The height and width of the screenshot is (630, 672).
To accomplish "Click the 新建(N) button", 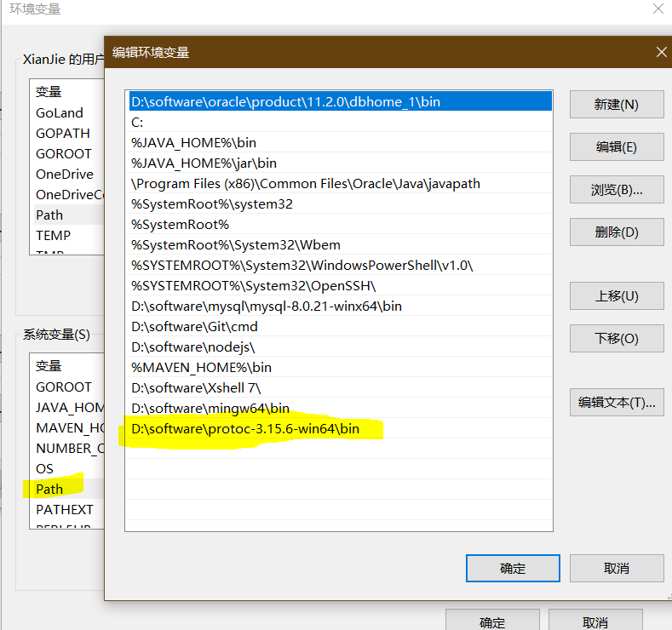I will pyautogui.click(x=617, y=104).
